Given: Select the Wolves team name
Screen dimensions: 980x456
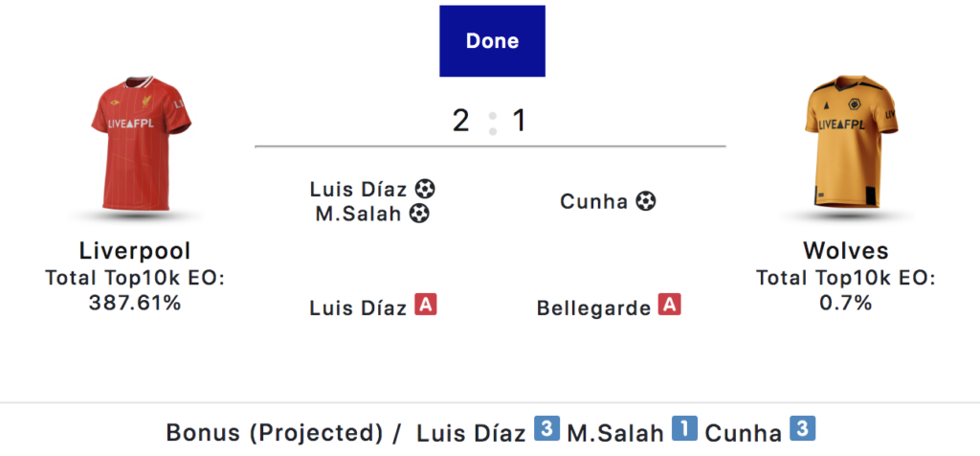Looking at the screenshot, I should (x=846, y=251).
